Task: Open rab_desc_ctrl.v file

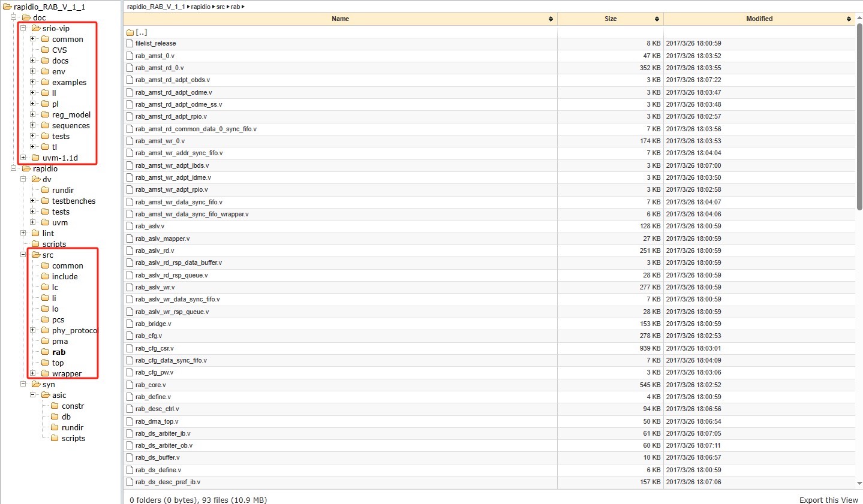Action: coord(157,409)
